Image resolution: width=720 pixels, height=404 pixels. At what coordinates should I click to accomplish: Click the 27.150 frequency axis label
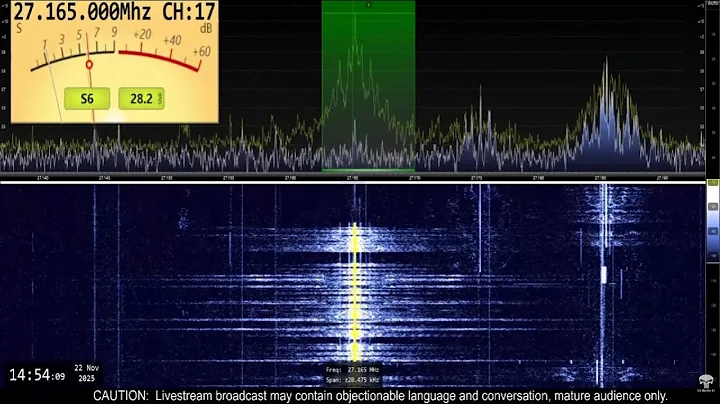[166, 177]
